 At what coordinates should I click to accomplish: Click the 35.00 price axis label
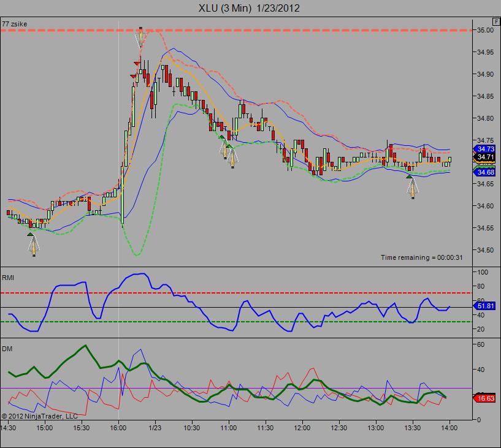[485, 30]
